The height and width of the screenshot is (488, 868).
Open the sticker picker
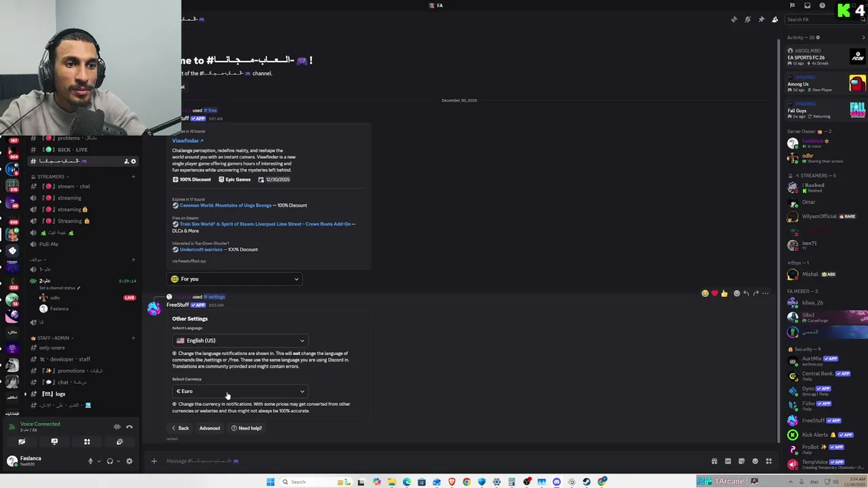tap(741, 461)
